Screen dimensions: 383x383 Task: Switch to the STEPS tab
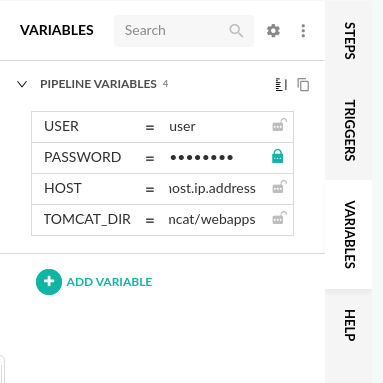(x=349, y=41)
